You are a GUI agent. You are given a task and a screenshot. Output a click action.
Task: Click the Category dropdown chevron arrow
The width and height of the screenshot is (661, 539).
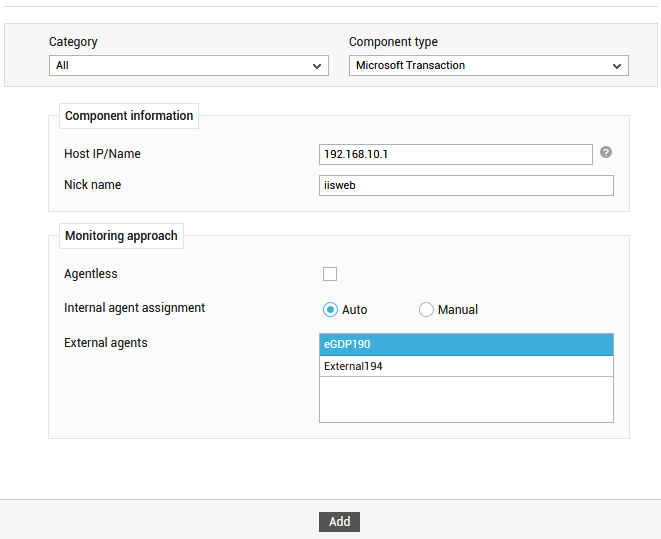tap(317, 66)
